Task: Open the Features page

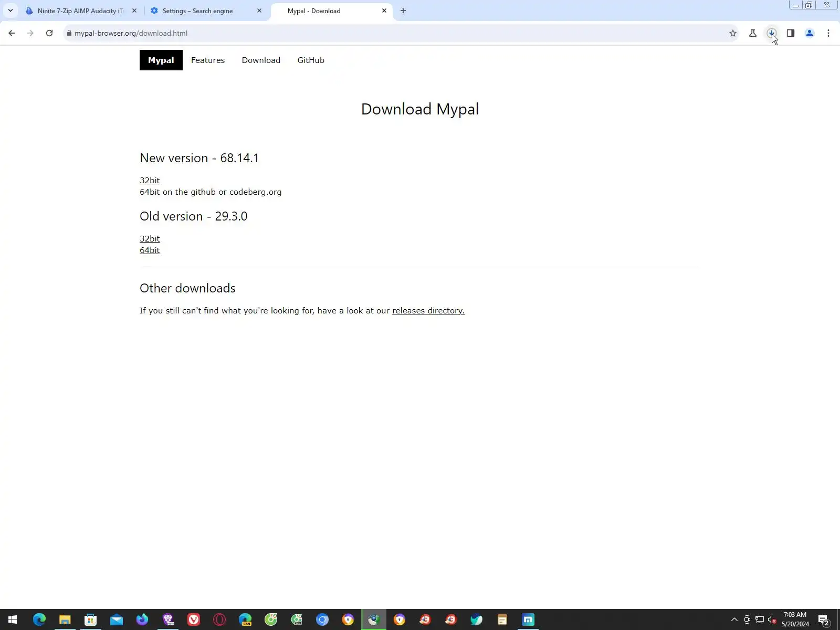Action: [208, 60]
